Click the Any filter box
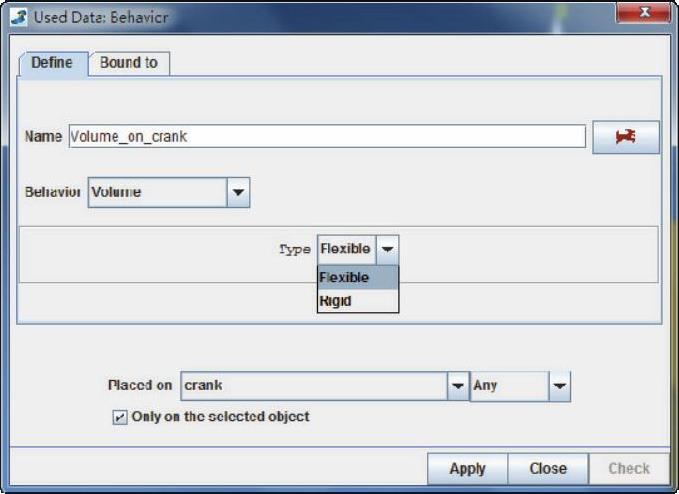Screen dimensions: 679x494 click(508, 385)
